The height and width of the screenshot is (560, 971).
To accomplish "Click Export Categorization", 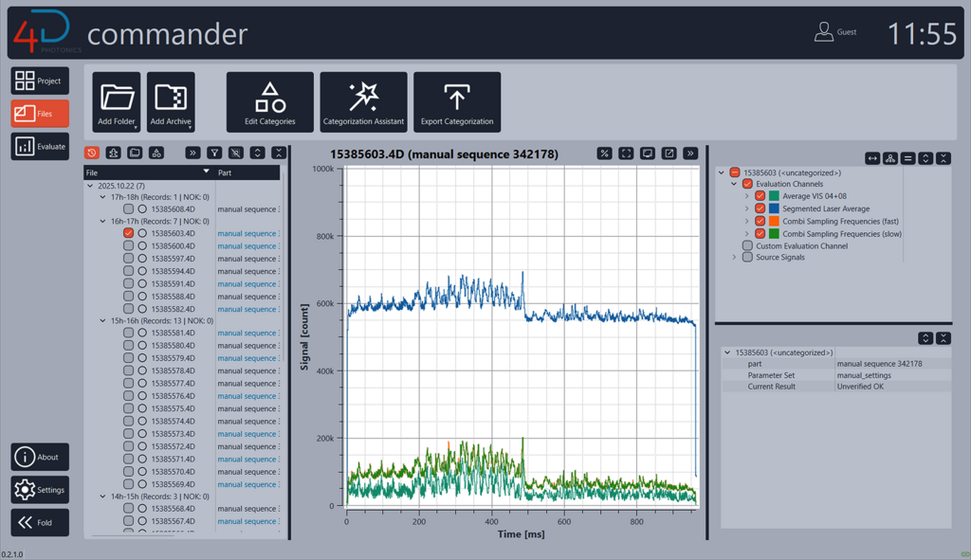I will coord(457,102).
